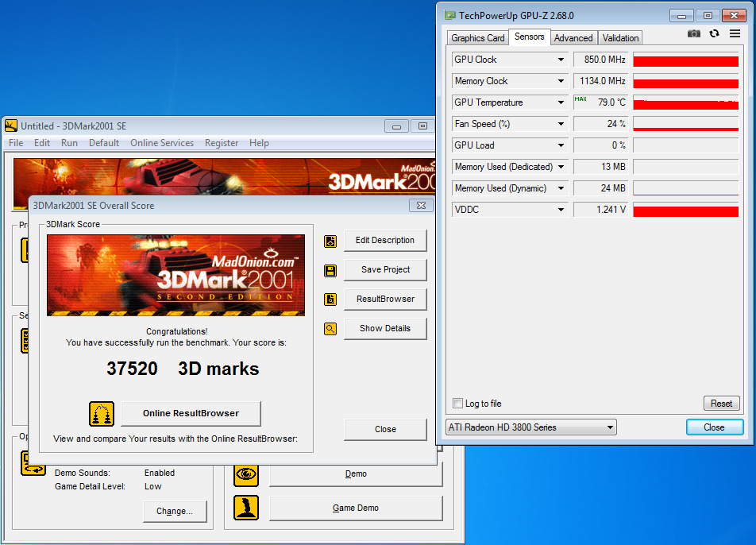Click the 1134.0 MHz Memory Clock value
The width and height of the screenshot is (756, 545).
coord(600,81)
